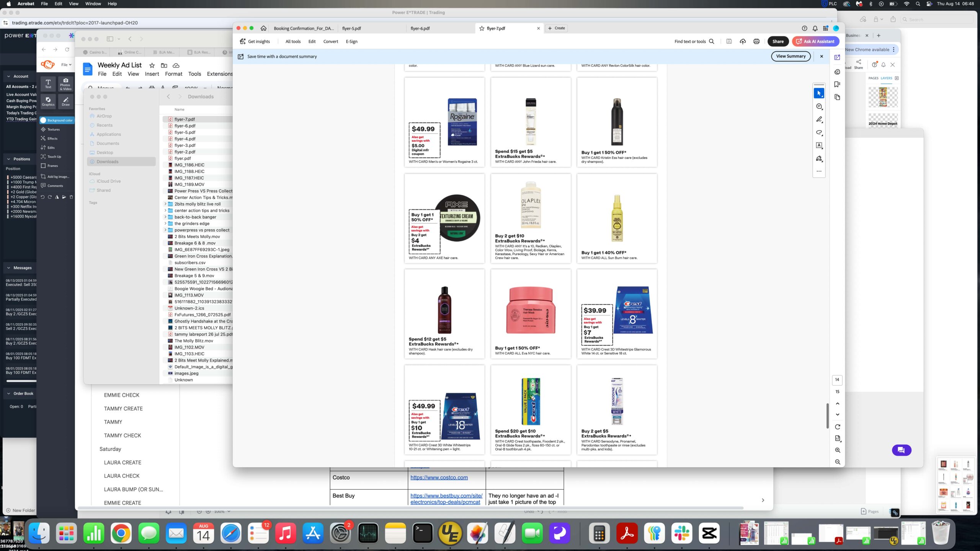The height and width of the screenshot is (551, 980).
Task: Select the freehand Draw loop tool
Action: 819,132
